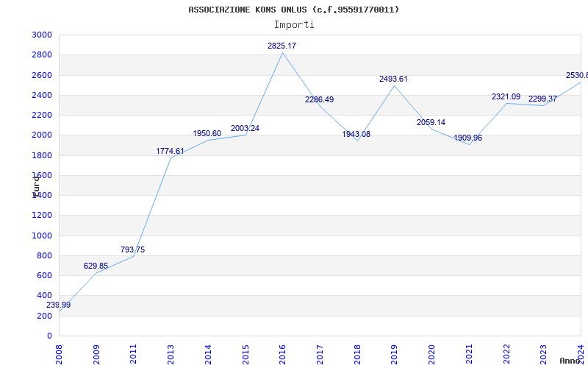Click the Euro axis label
588x368 pixels.
[36, 187]
